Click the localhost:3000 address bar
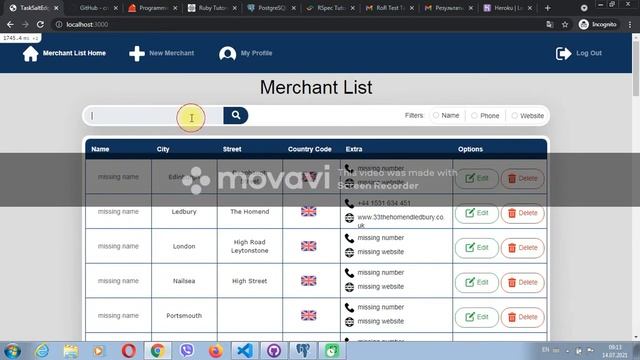Image resolution: width=640 pixels, height=360 pixels. (298, 24)
